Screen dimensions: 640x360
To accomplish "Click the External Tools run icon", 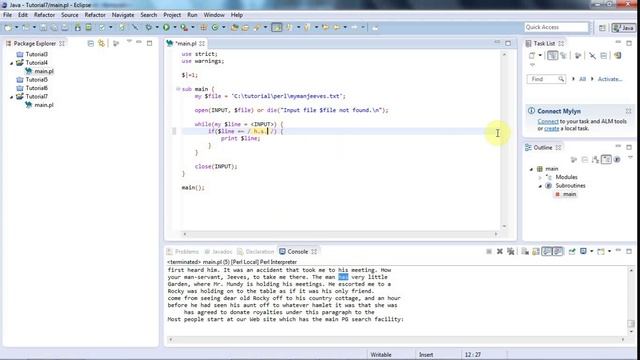I will tap(184, 27).
